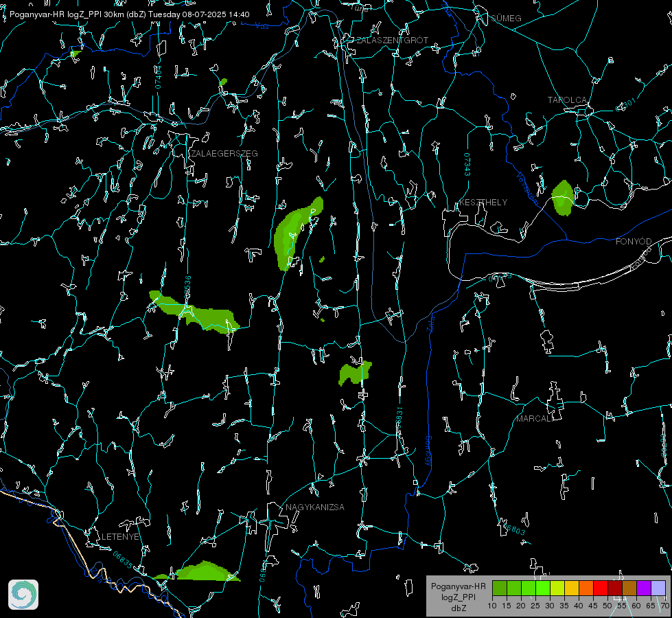
Task: Click the 40-45 dBZ orange legend swatch
Action: [586, 588]
